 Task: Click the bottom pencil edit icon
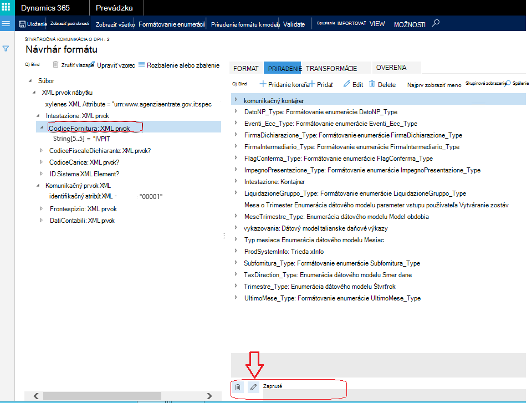pyautogui.click(x=253, y=387)
